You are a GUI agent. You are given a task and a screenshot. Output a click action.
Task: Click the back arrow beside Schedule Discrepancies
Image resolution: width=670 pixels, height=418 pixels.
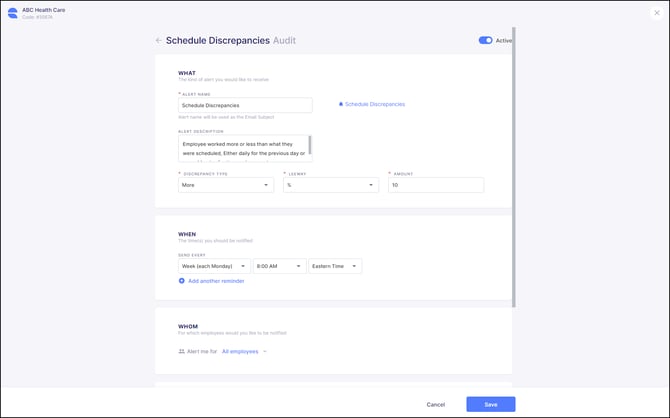coord(159,40)
